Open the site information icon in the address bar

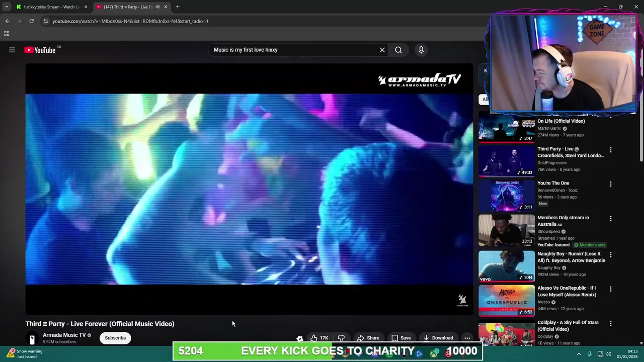(x=46, y=21)
